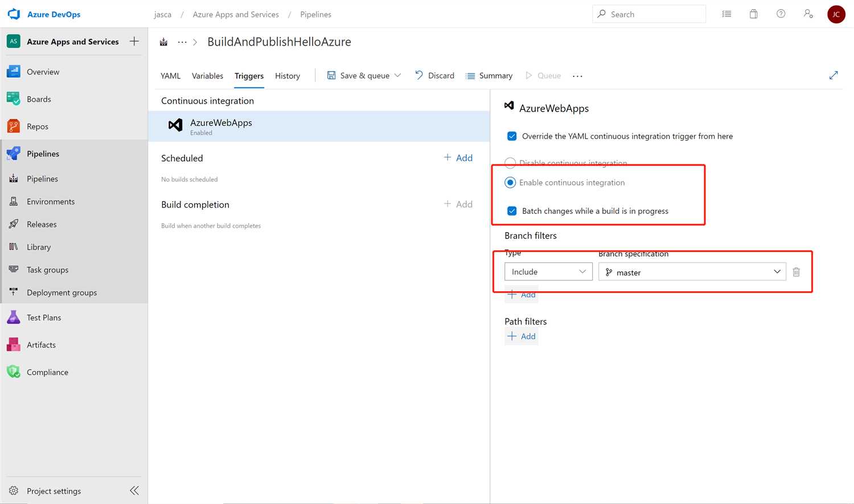Switch to the Variables tab
This screenshot has width=854, height=504.
click(207, 76)
